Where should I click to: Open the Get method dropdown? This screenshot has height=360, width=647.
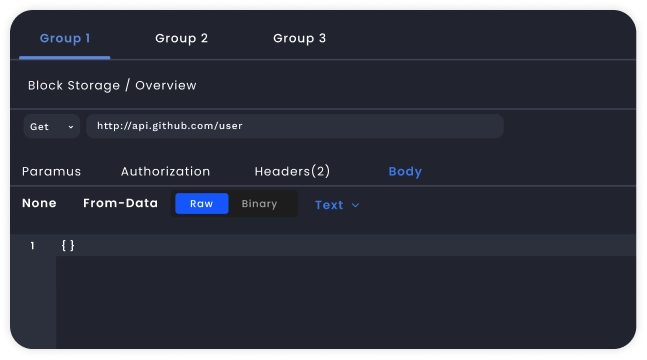click(x=52, y=126)
